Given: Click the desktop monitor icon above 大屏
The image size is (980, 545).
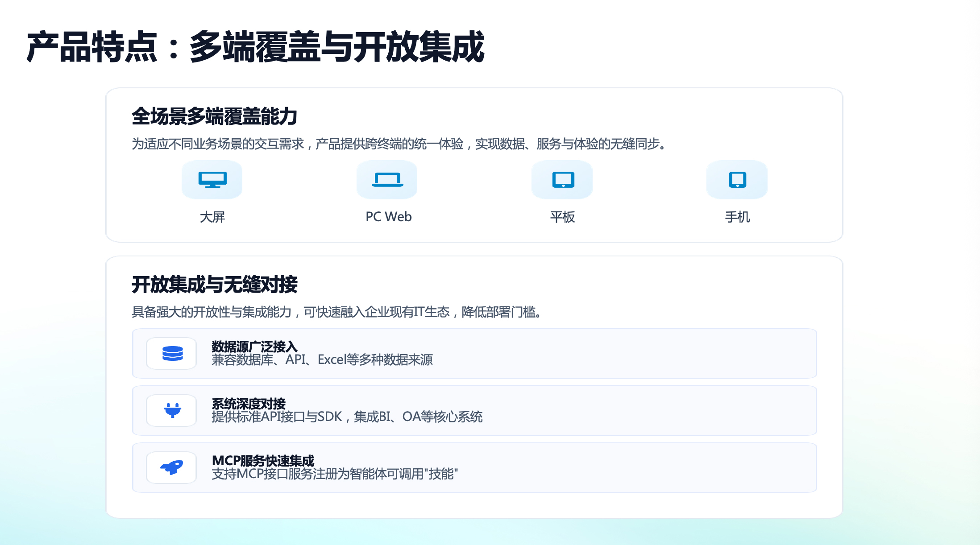Looking at the screenshot, I should pyautogui.click(x=212, y=179).
